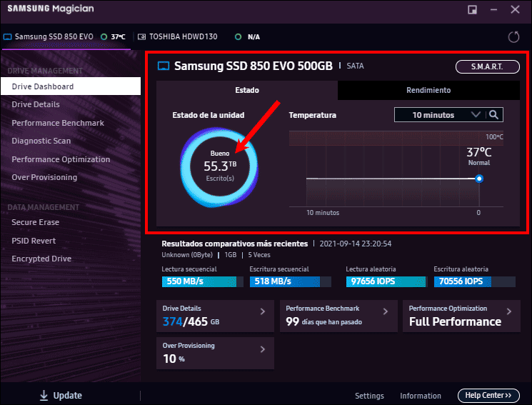Click the SATA interface label
Image resolution: width=532 pixels, height=405 pixels.
coord(355,66)
